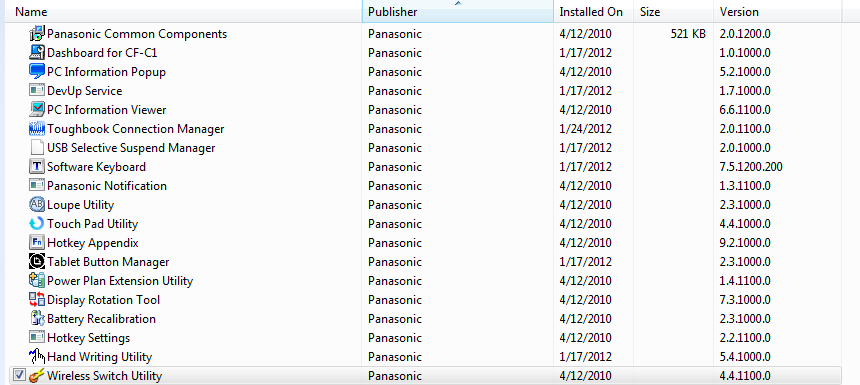
Task: Click version 5.2.1000.0 of PC Information Popup
Action: click(745, 72)
